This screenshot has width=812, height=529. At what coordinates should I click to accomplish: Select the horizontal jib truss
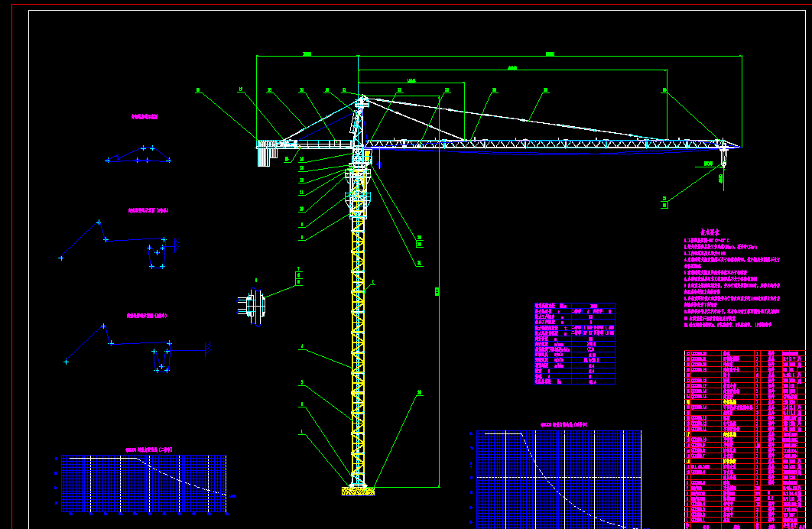[x=552, y=144]
